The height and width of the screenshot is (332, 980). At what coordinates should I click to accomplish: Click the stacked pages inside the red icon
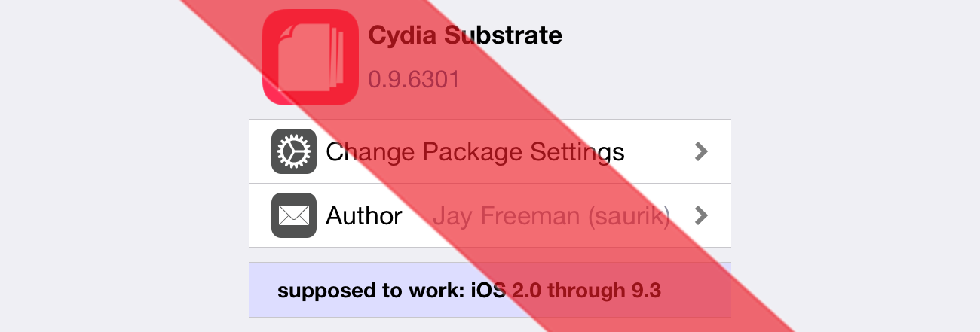[x=310, y=57]
